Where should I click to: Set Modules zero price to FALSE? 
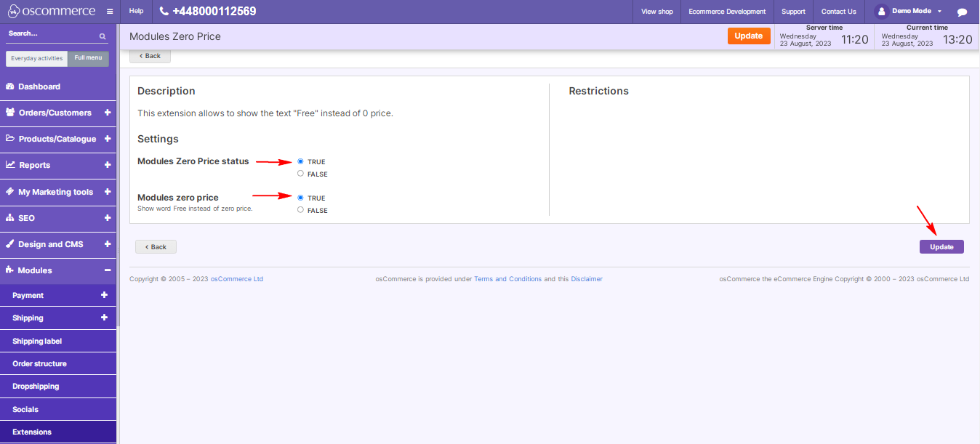click(300, 210)
